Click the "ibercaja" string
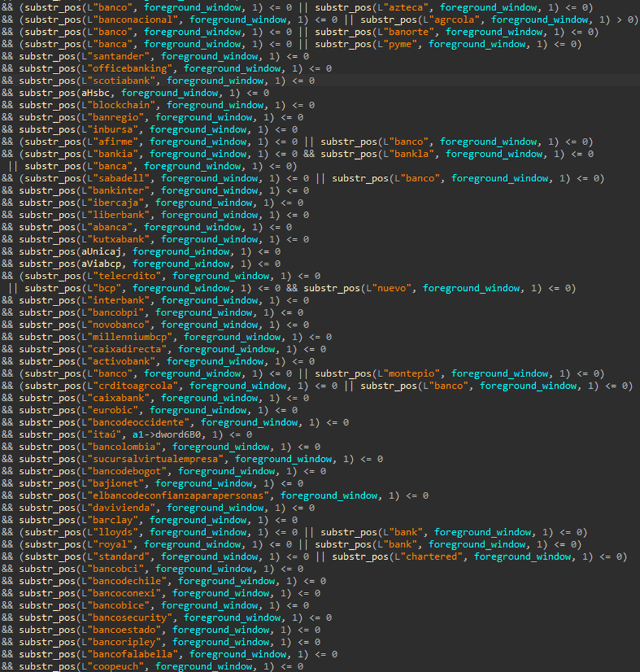 [116, 203]
